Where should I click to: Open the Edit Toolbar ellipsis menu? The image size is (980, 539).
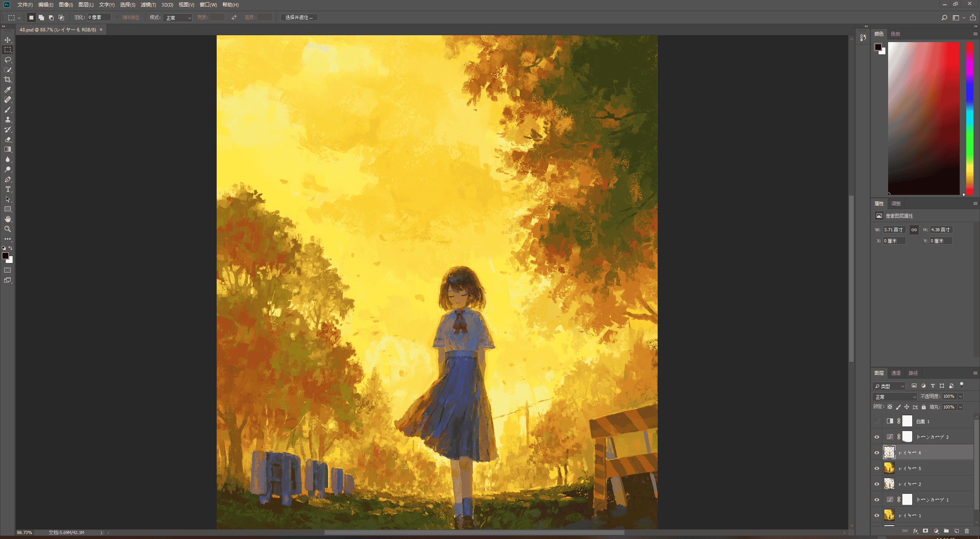click(x=8, y=239)
